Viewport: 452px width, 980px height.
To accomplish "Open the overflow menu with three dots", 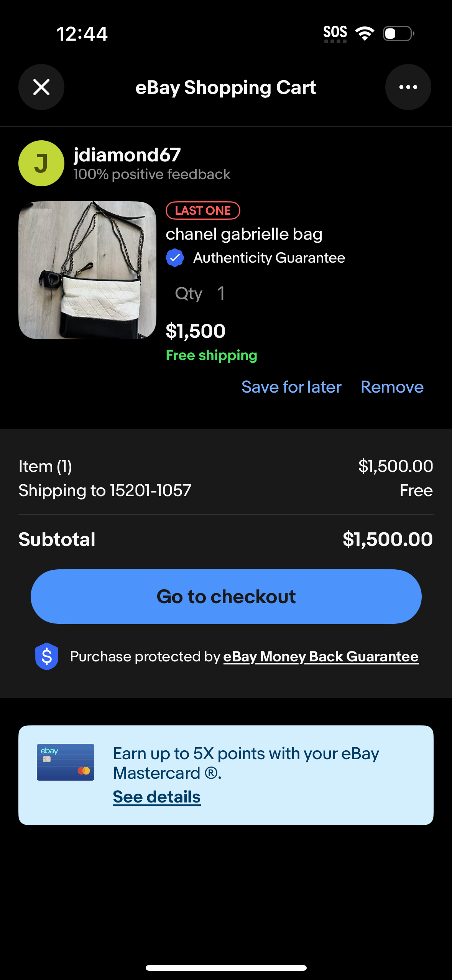I will click(408, 87).
